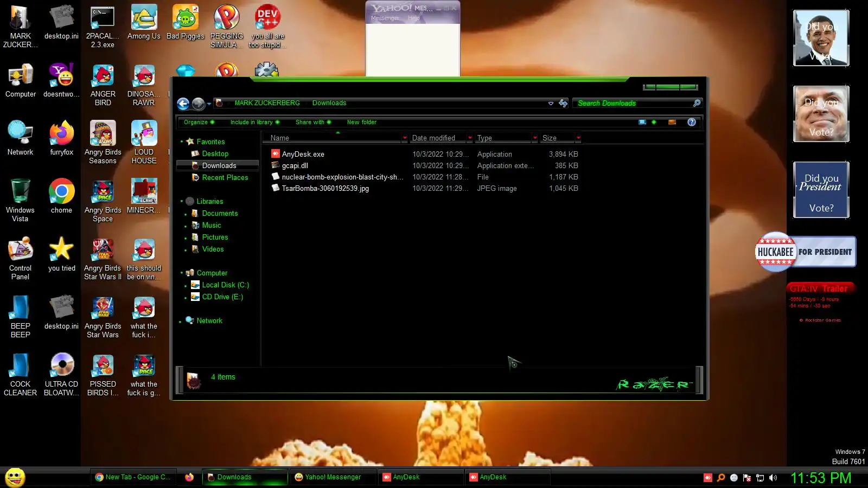Click the Action Center flag tray icon
The height and width of the screenshot is (488, 868).
(x=747, y=478)
